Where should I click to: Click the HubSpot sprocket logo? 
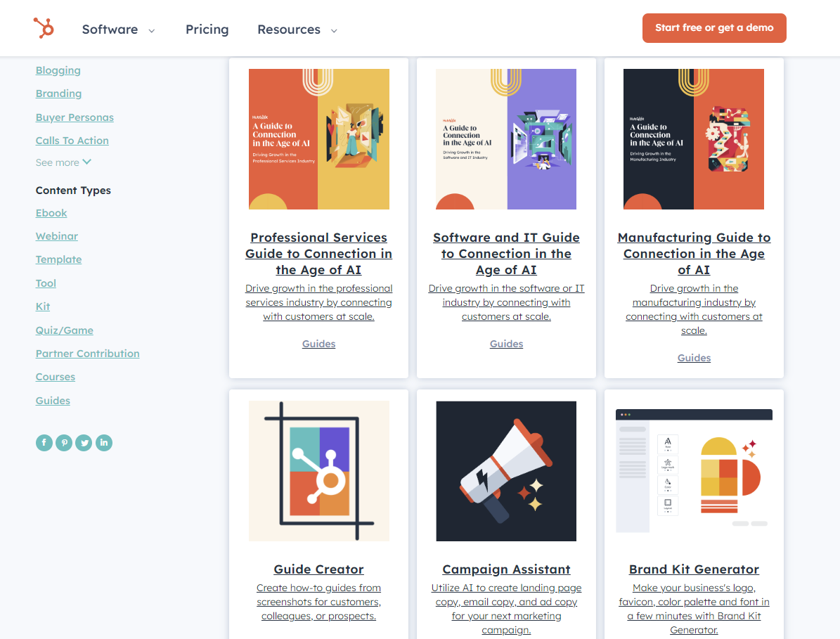[44, 28]
